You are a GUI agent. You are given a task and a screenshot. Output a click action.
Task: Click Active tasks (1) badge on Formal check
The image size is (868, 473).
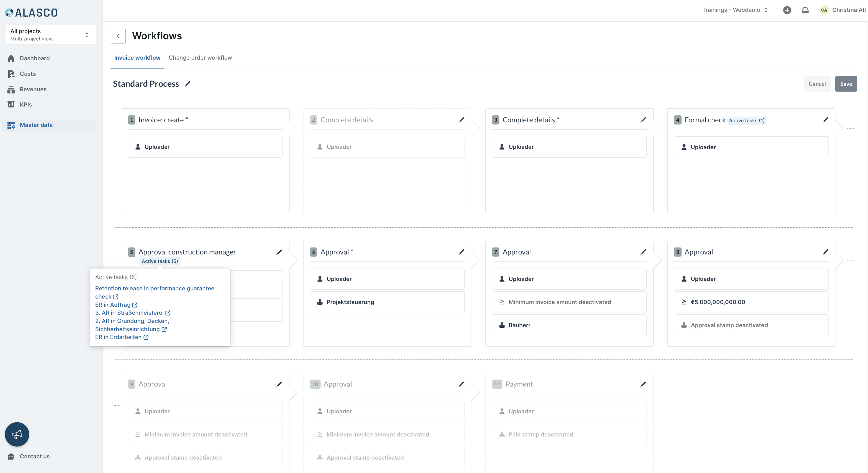[x=747, y=121]
